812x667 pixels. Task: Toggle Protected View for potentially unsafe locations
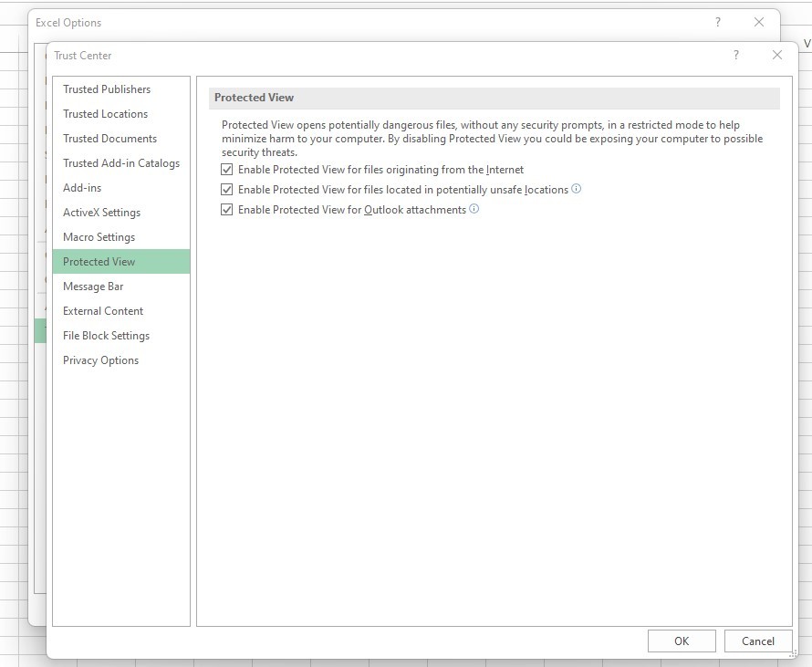(x=226, y=190)
